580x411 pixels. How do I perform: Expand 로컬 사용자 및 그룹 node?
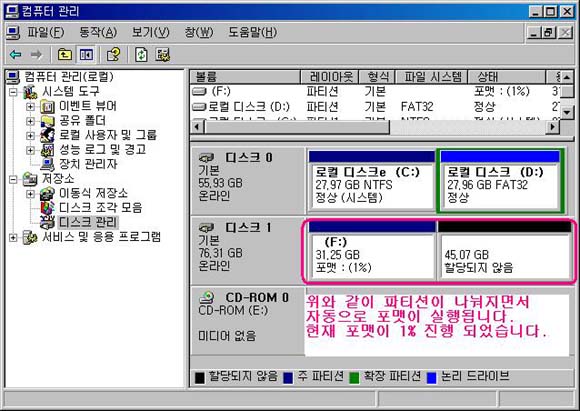coord(30,135)
